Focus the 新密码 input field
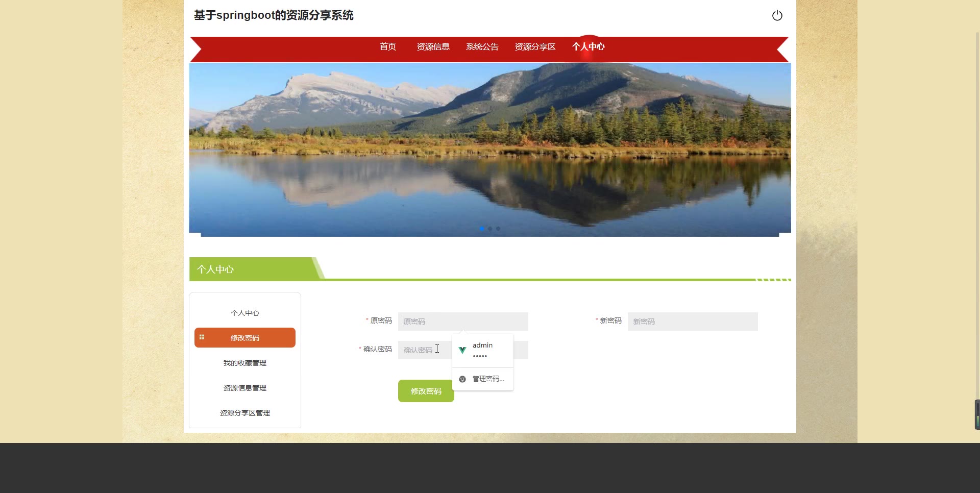This screenshot has height=493, width=980. 693,322
